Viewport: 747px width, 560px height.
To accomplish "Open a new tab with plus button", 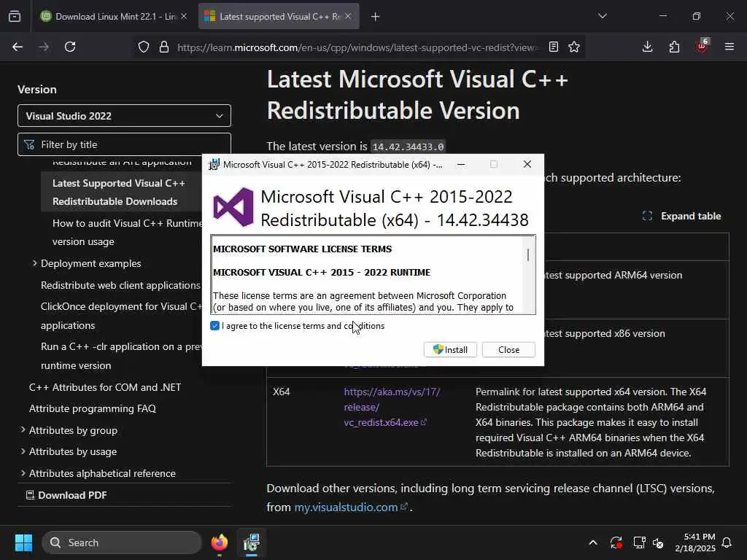I will pyautogui.click(x=375, y=17).
